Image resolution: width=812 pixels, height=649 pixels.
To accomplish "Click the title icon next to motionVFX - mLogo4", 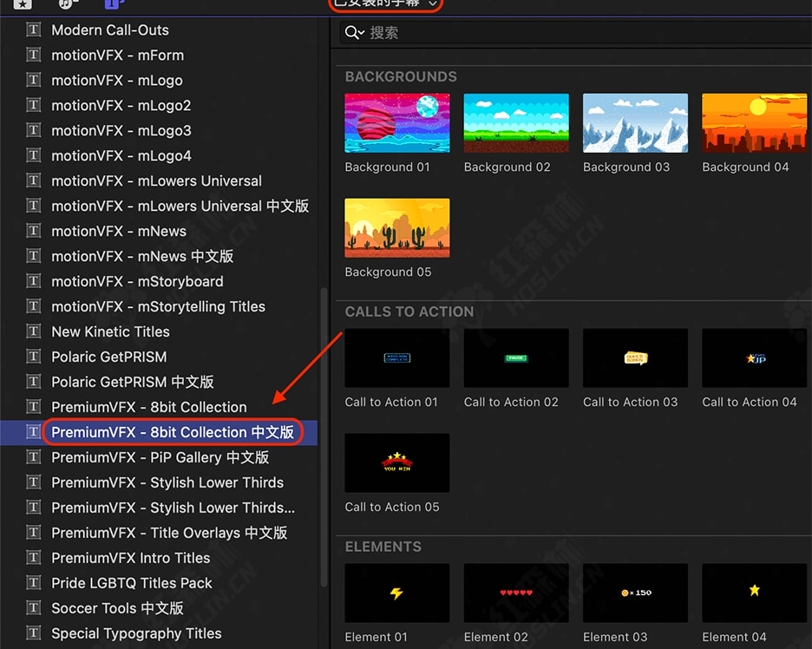I will (34, 155).
